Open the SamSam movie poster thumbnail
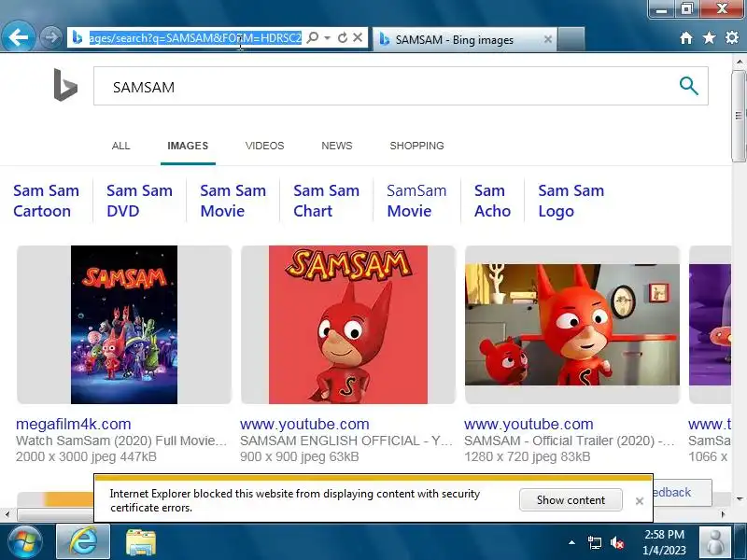Viewport: 747px width, 560px height. [124, 325]
